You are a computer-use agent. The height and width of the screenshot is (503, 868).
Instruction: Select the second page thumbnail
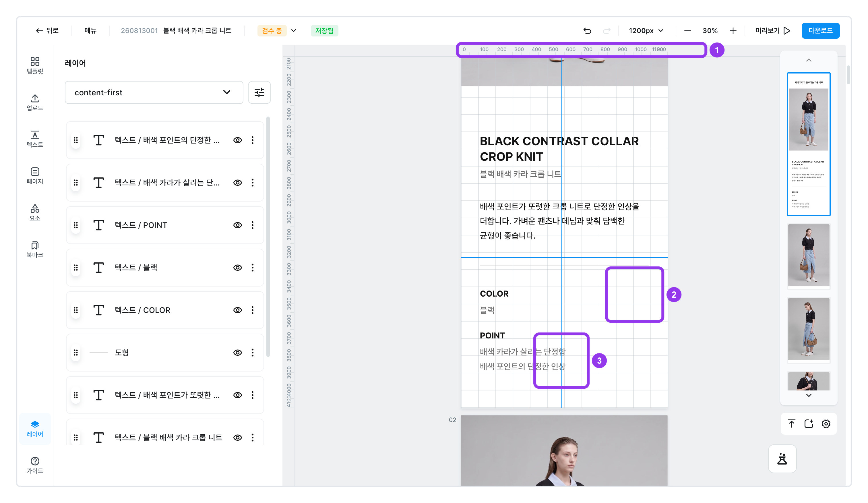pyautogui.click(x=808, y=255)
